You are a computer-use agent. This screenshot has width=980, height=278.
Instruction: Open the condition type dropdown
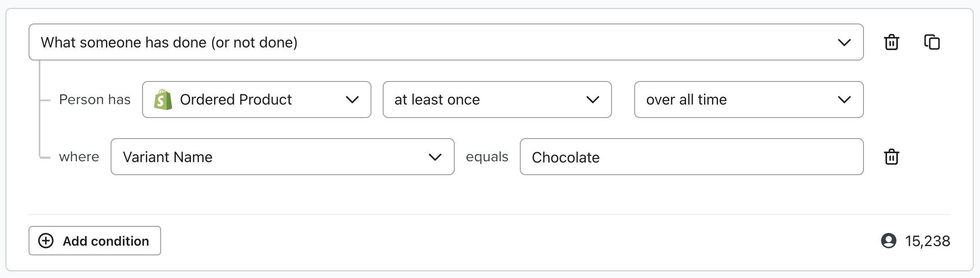click(446, 42)
